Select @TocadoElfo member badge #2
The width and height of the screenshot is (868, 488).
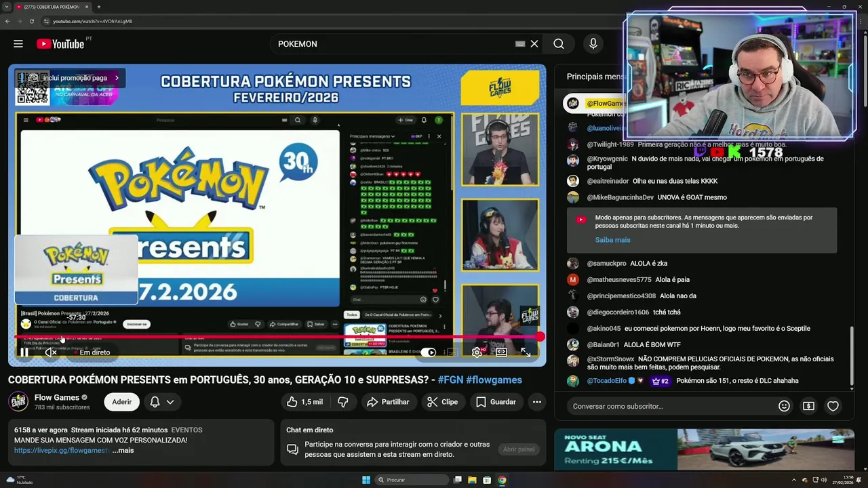click(660, 381)
